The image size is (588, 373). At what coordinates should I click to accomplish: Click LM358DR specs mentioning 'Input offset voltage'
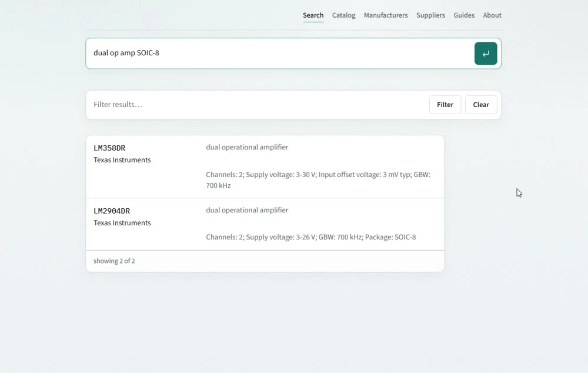point(318,180)
